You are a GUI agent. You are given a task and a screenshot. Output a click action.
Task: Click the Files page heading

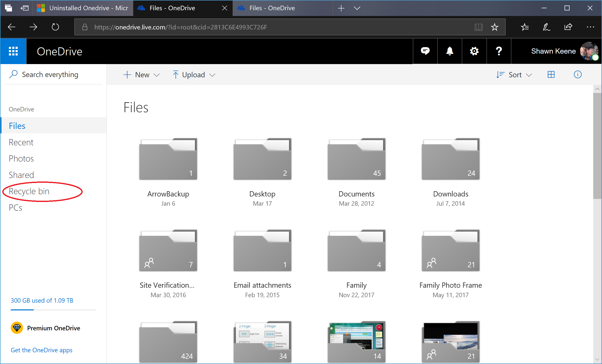pyautogui.click(x=136, y=107)
